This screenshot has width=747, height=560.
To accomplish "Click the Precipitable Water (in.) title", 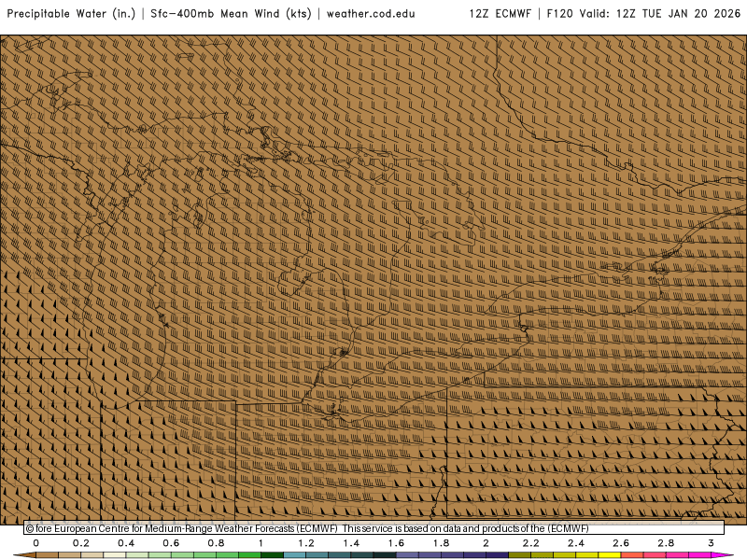I will click(x=71, y=14).
